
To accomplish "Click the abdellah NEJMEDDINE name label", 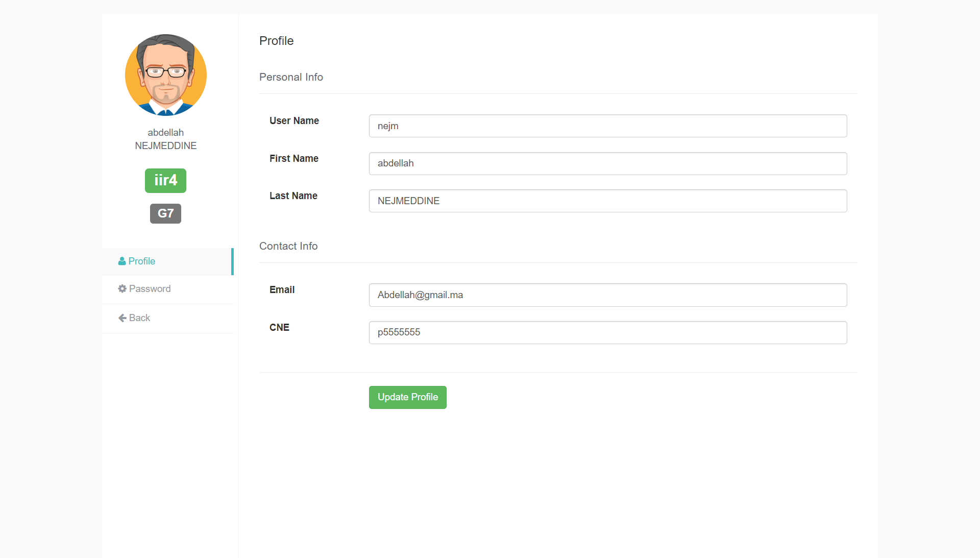I will [x=165, y=139].
